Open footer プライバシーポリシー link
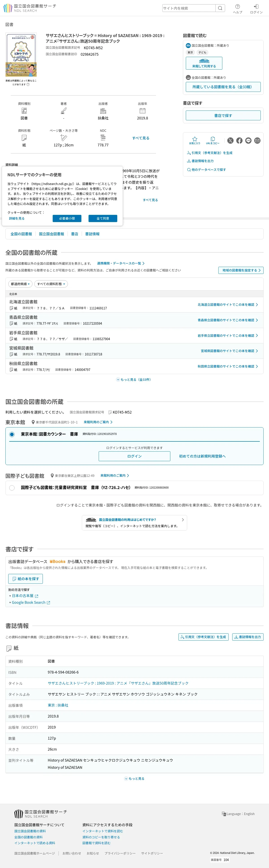The width and height of the screenshot is (269, 868). 120,853
